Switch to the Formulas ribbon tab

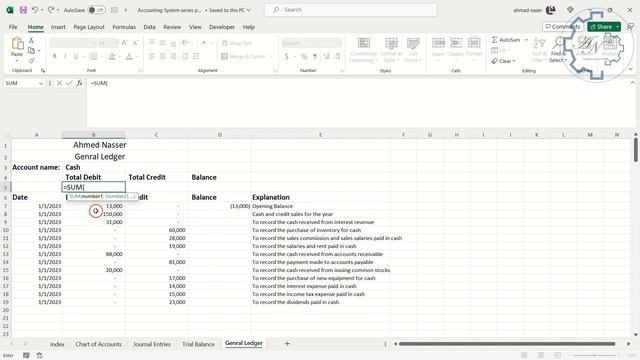point(124,27)
